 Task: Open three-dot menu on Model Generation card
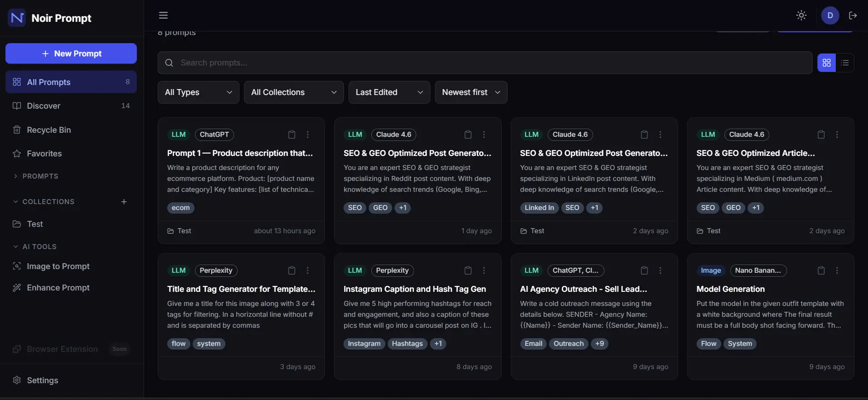(837, 270)
